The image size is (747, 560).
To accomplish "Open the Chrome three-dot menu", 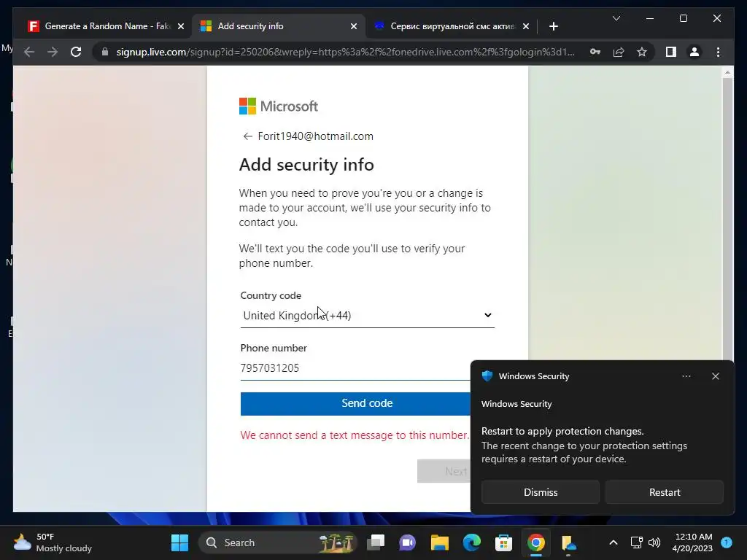I will point(718,52).
